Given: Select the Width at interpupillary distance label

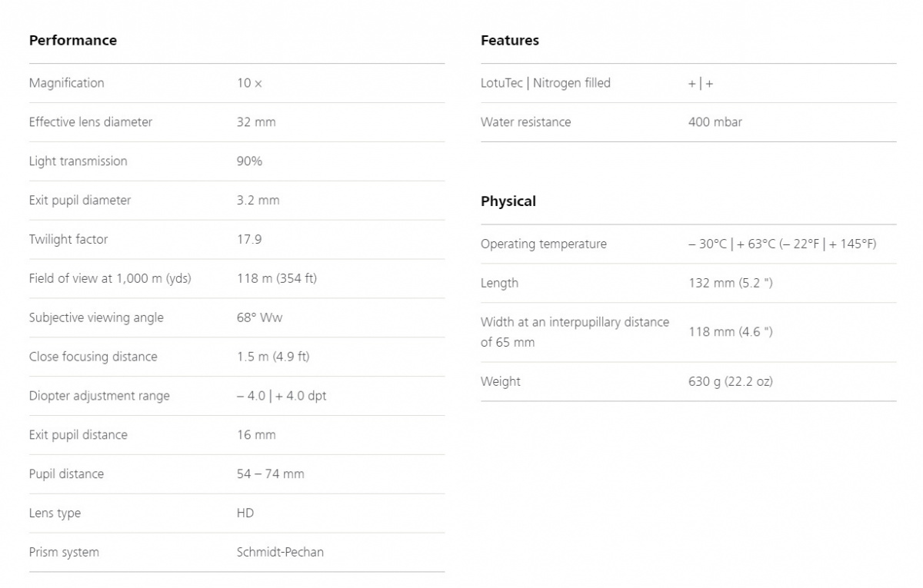Looking at the screenshot, I should [575, 332].
